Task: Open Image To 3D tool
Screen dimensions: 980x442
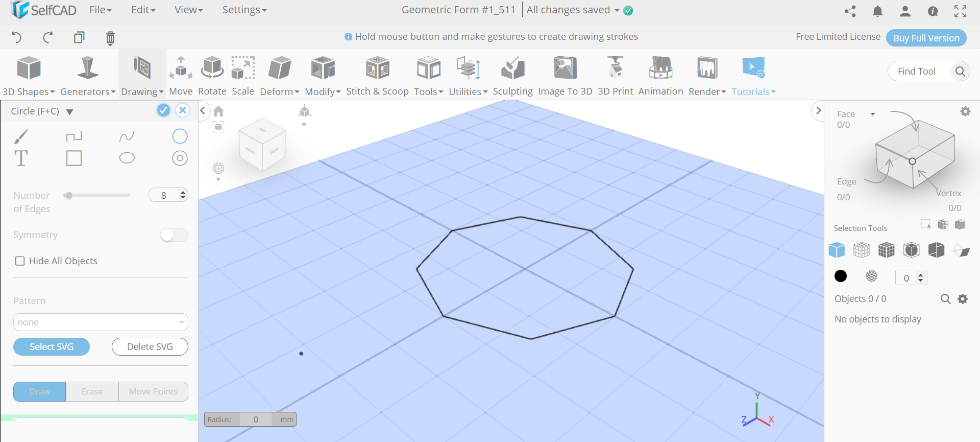Action: 565,76
